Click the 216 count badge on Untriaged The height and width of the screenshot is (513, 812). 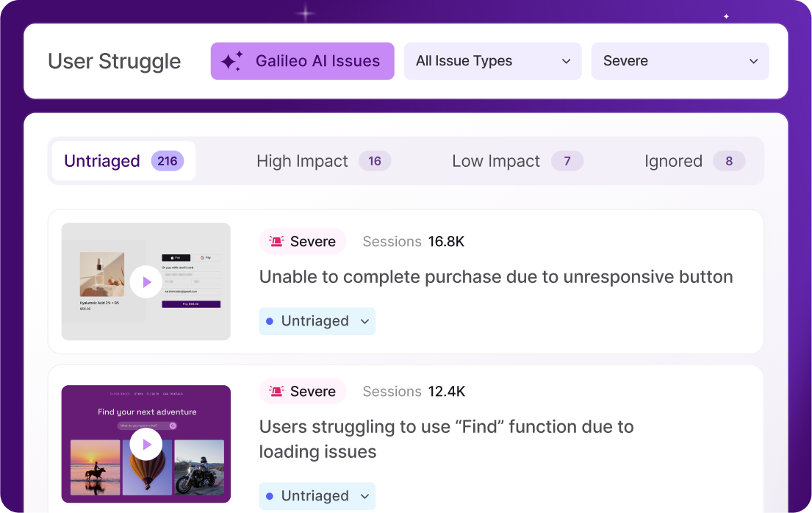tap(168, 161)
